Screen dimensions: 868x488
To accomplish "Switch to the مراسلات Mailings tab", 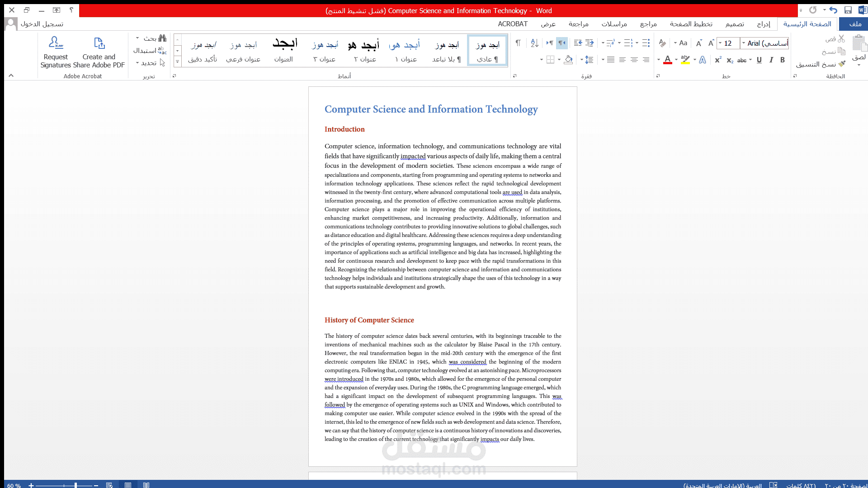I will coord(614,24).
